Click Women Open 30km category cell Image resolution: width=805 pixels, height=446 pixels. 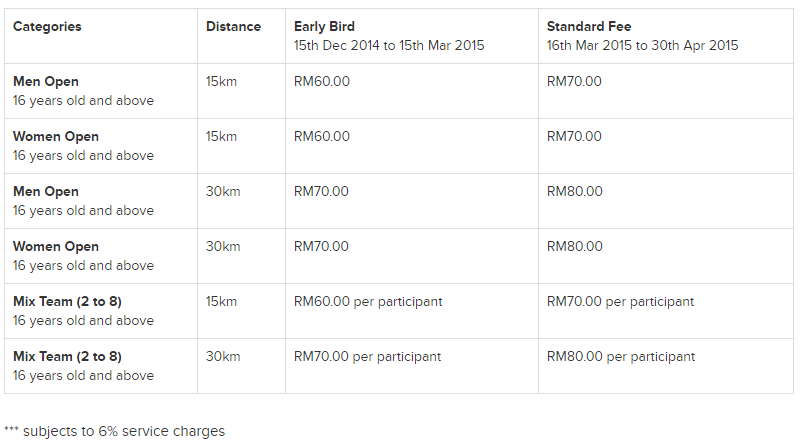coord(101,256)
